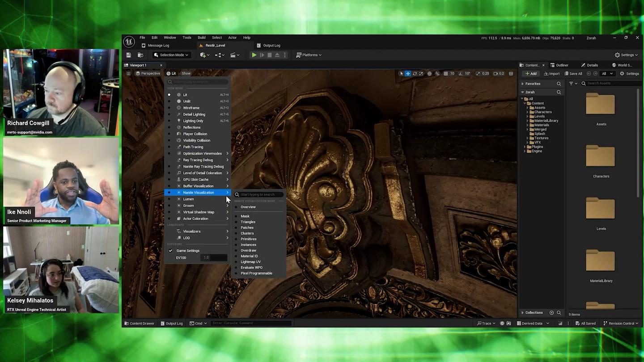644x362 pixels.
Task: Start Play in Editor with the green play button
Action: 254,55
